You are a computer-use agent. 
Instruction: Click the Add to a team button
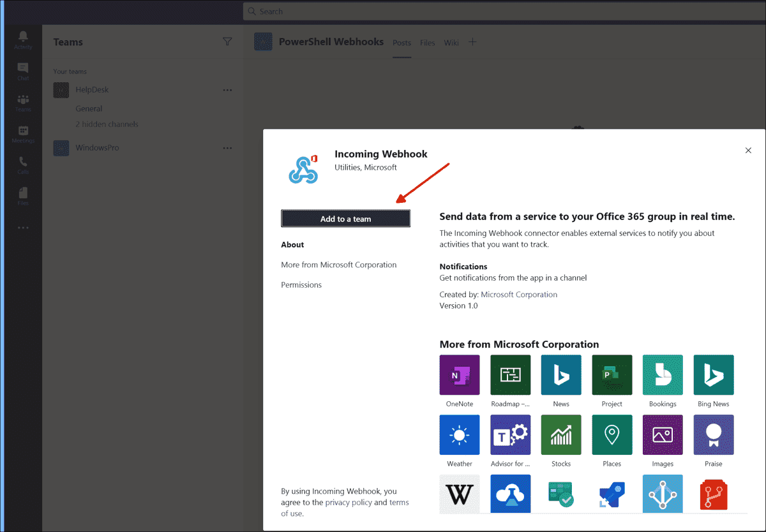click(x=345, y=218)
